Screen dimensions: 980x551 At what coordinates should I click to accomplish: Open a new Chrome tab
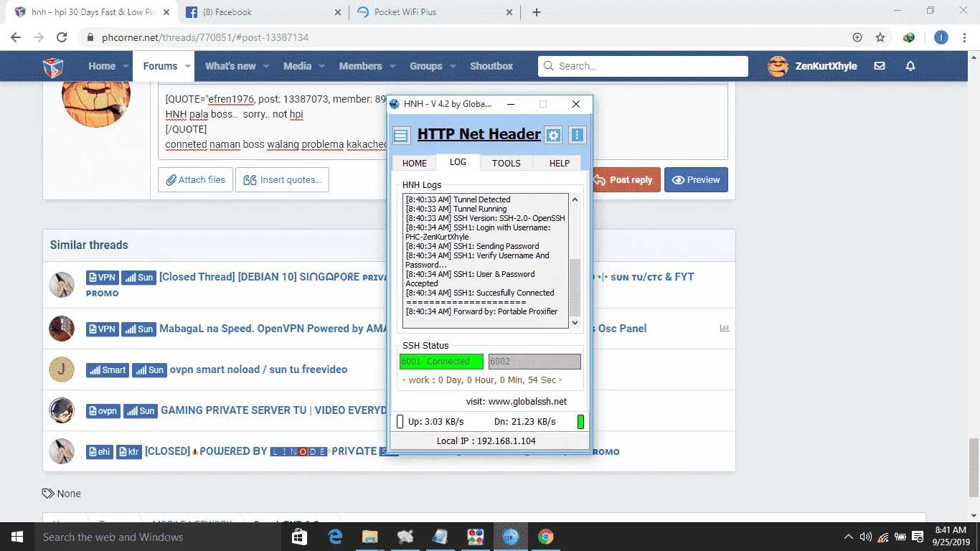(537, 12)
